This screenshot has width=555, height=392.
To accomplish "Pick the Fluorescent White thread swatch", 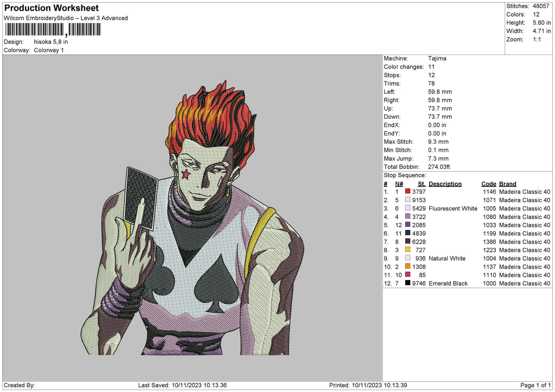I will (x=408, y=208).
